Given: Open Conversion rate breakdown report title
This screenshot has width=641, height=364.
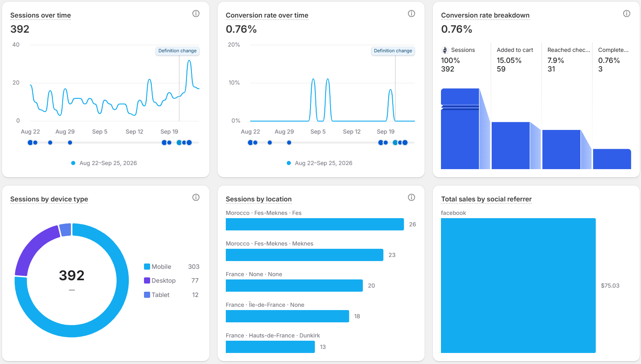Looking at the screenshot, I should click(485, 15).
